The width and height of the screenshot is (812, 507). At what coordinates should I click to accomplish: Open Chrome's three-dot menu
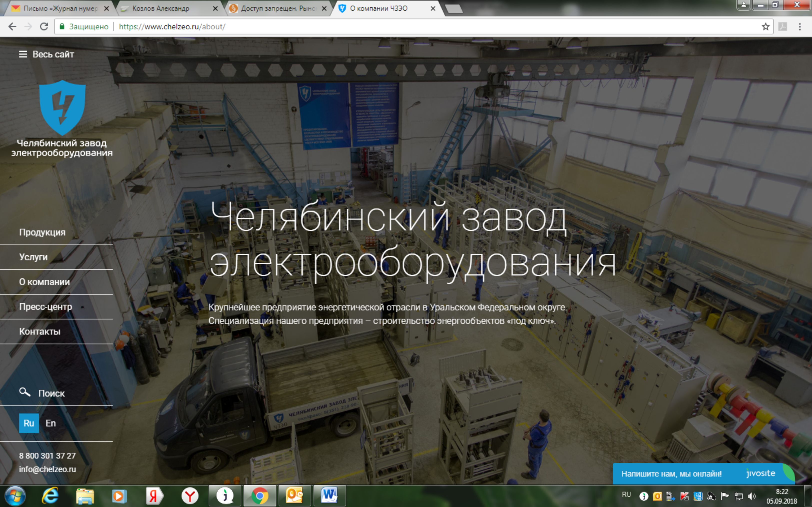click(800, 26)
